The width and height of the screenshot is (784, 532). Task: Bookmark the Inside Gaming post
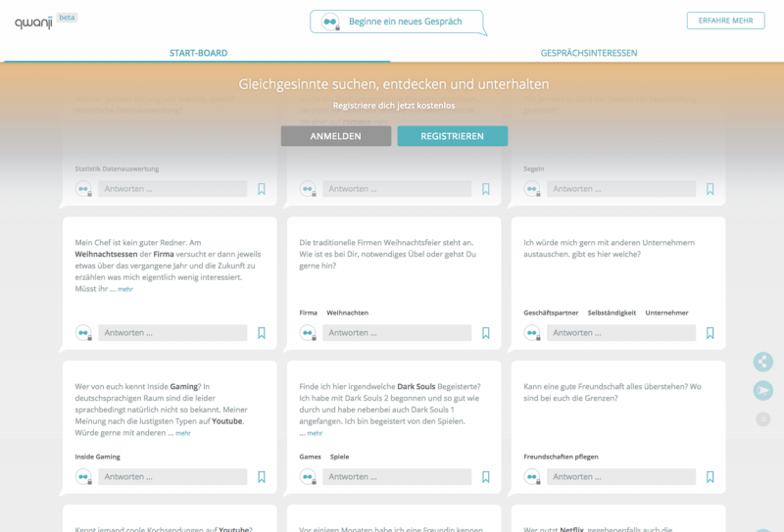262,477
